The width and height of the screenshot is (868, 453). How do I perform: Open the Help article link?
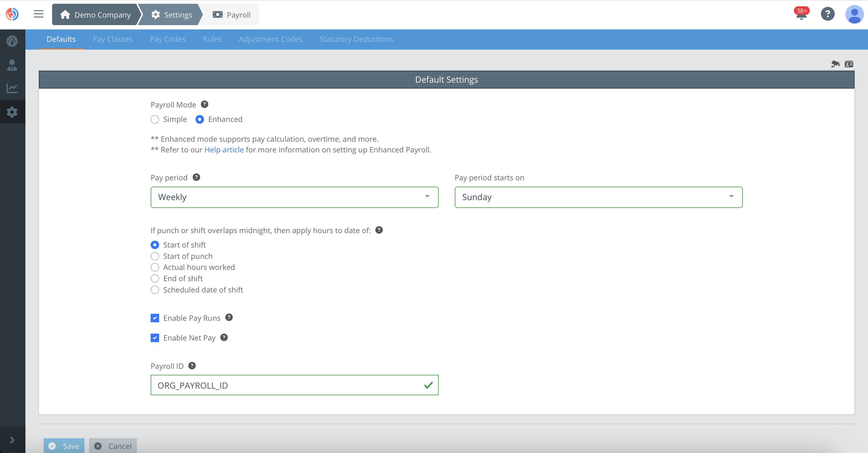224,150
